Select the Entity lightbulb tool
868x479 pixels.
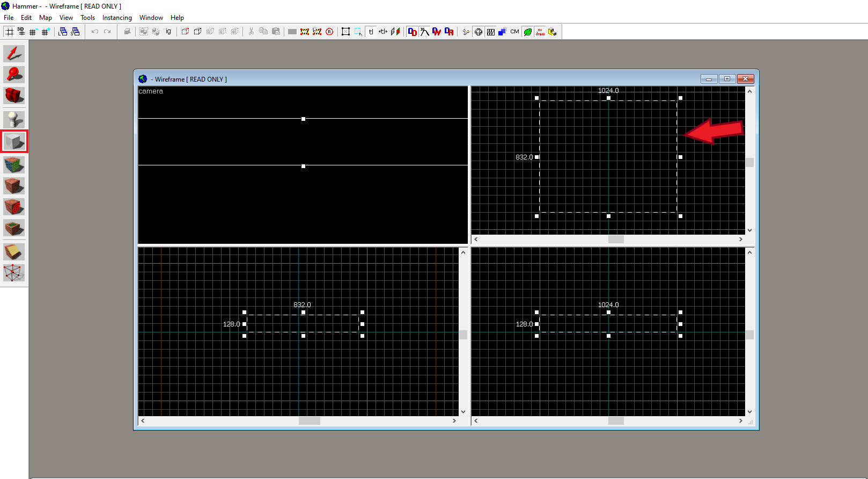pos(14,119)
